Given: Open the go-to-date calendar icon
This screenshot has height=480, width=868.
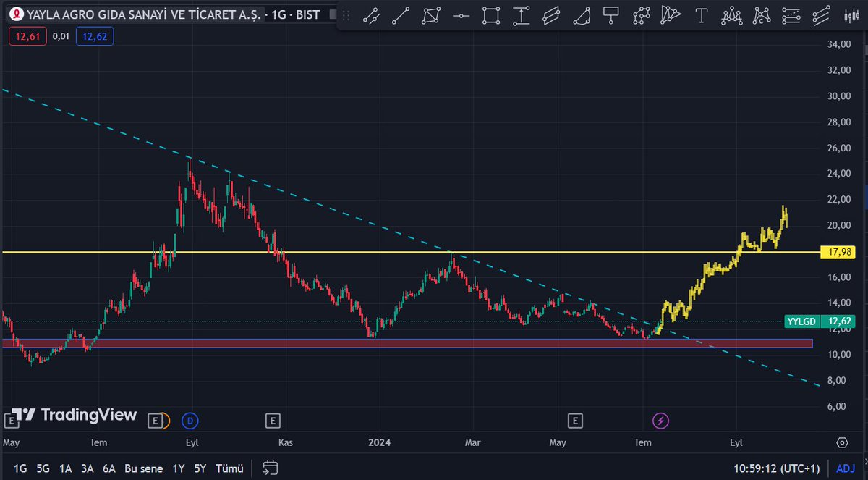Looking at the screenshot, I should [x=270, y=468].
